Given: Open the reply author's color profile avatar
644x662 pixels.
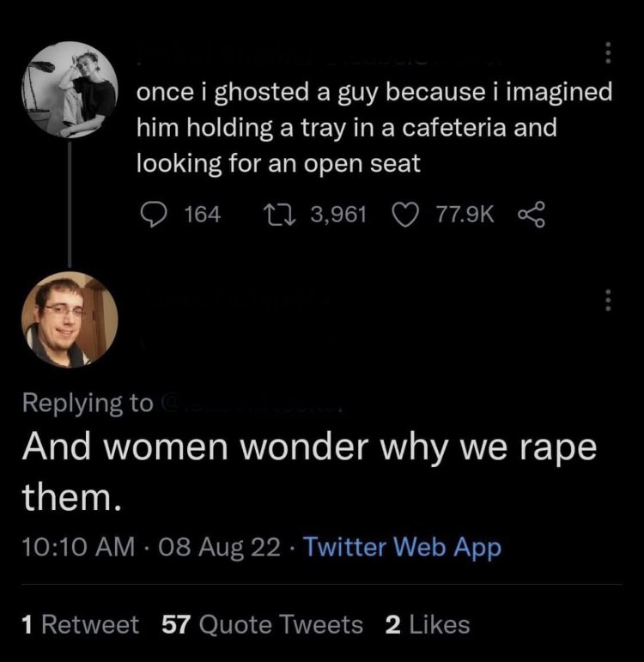Looking at the screenshot, I should point(70,319).
